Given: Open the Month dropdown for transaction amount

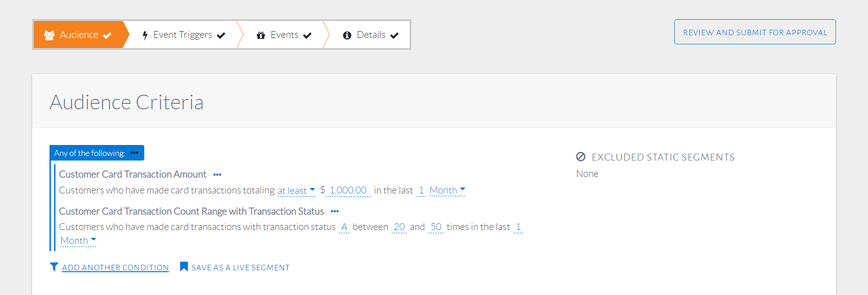Looking at the screenshot, I should [447, 190].
